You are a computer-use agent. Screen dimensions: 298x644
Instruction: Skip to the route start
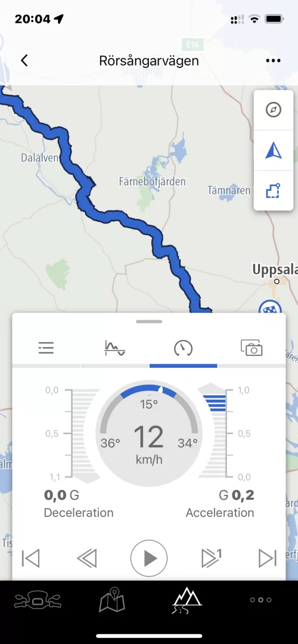pos(31,559)
